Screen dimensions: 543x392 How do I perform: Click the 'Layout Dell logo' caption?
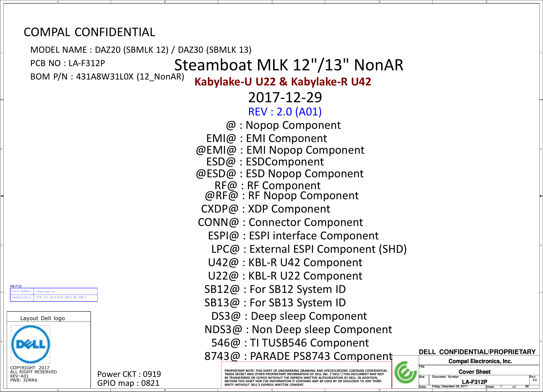coord(43,318)
